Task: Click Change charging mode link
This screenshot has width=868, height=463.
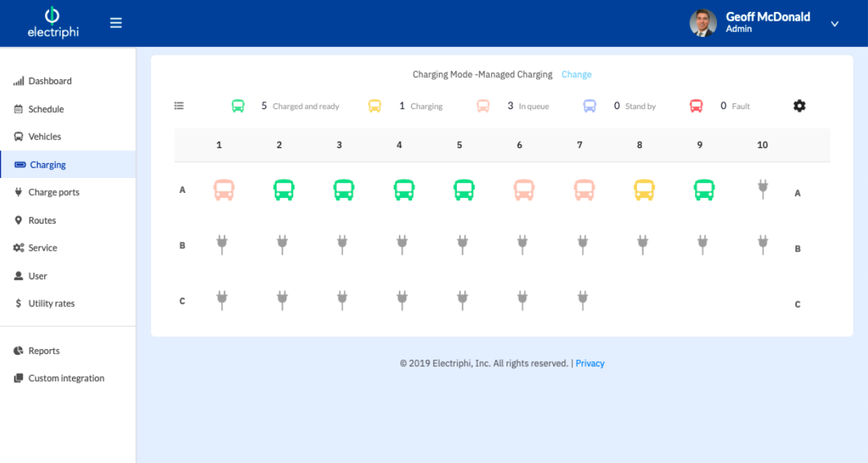Action: coord(577,74)
